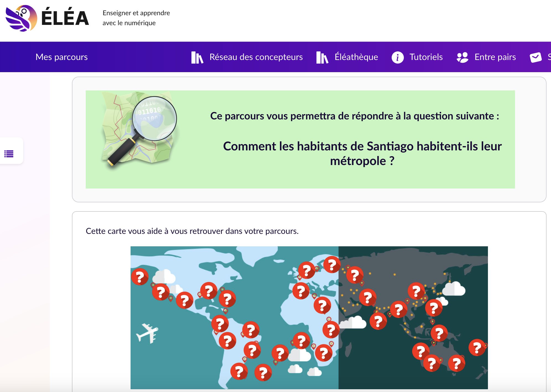Click the Réseau des concepteurs books icon

click(197, 58)
